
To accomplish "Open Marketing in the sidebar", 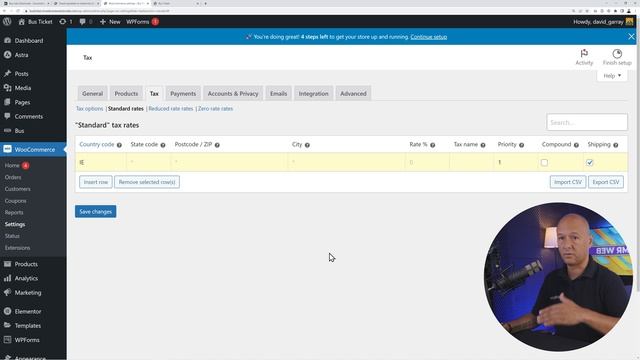I will [x=28, y=293].
